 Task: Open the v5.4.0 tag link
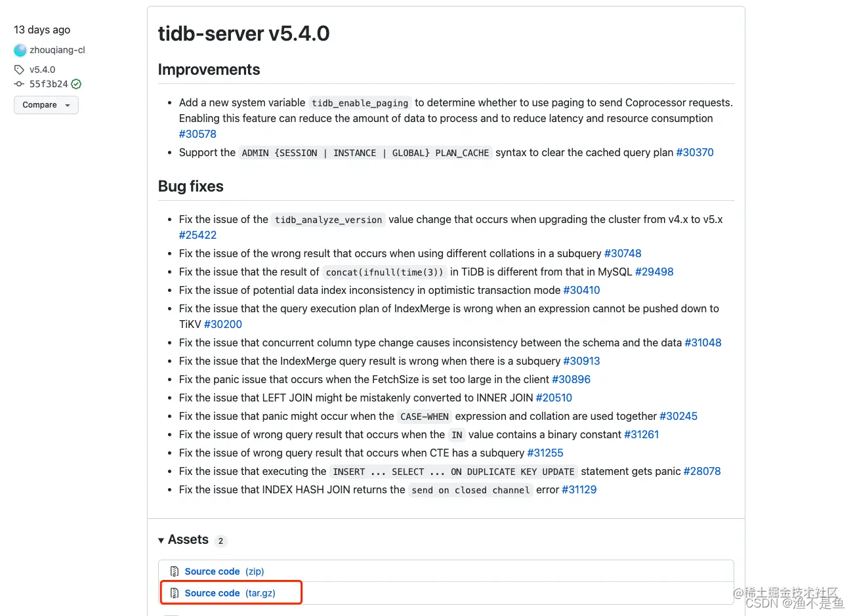coord(42,70)
